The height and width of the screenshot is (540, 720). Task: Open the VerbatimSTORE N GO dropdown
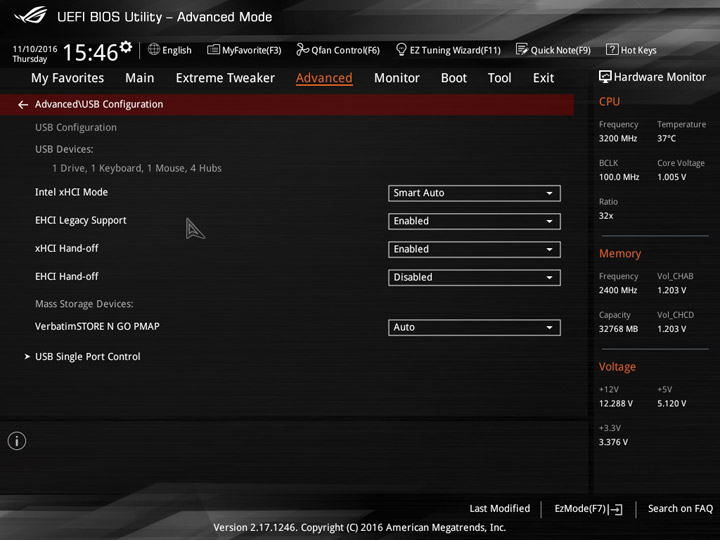[474, 327]
